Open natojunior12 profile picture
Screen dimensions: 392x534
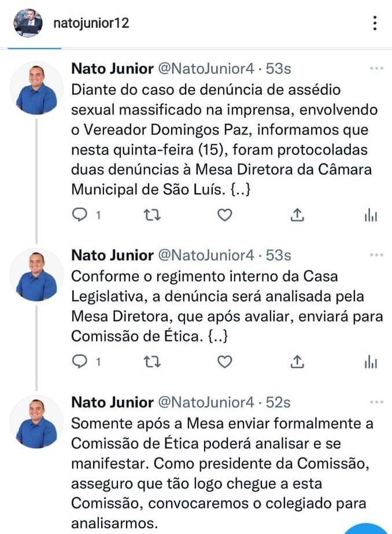pyautogui.click(x=28, y=23)
